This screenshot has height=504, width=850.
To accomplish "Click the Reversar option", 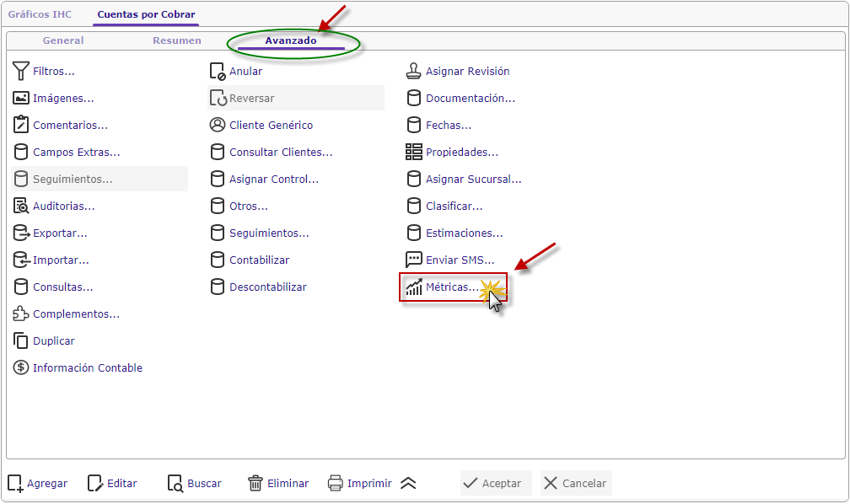I will coord(296,98).
